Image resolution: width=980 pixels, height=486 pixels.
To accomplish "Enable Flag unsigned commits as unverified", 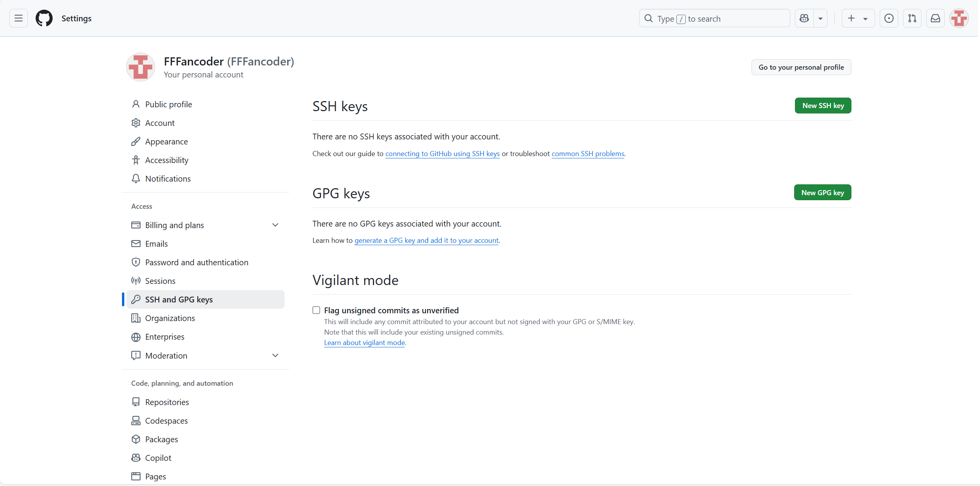I will click(316, 310).
